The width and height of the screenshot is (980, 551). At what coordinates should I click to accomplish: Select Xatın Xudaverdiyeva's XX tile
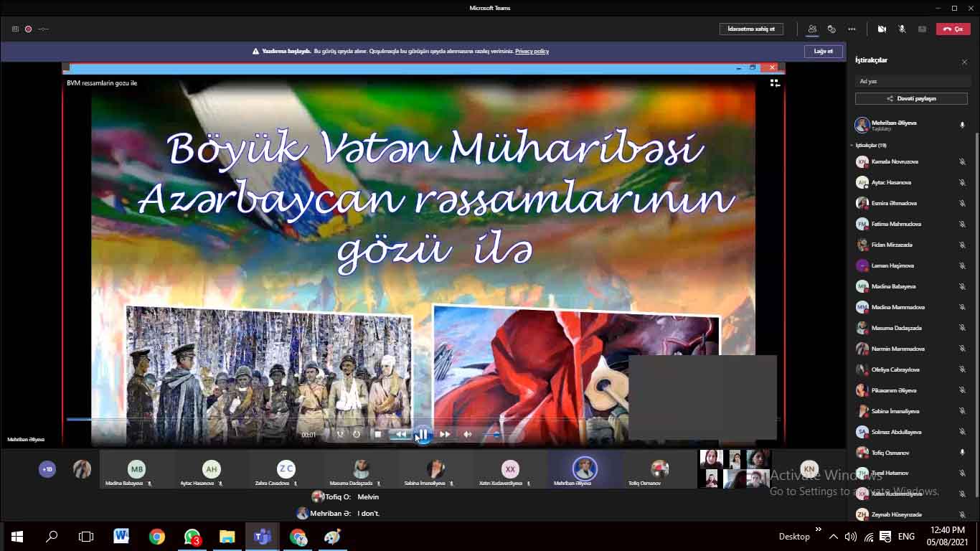[x=509, y=471]
